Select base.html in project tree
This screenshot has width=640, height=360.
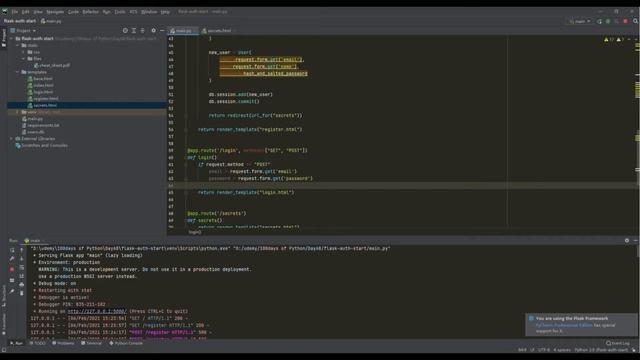[40, 79]
